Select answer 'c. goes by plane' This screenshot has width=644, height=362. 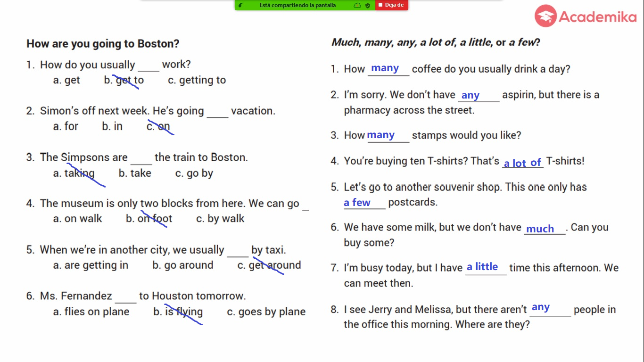(x=266, y=312)
